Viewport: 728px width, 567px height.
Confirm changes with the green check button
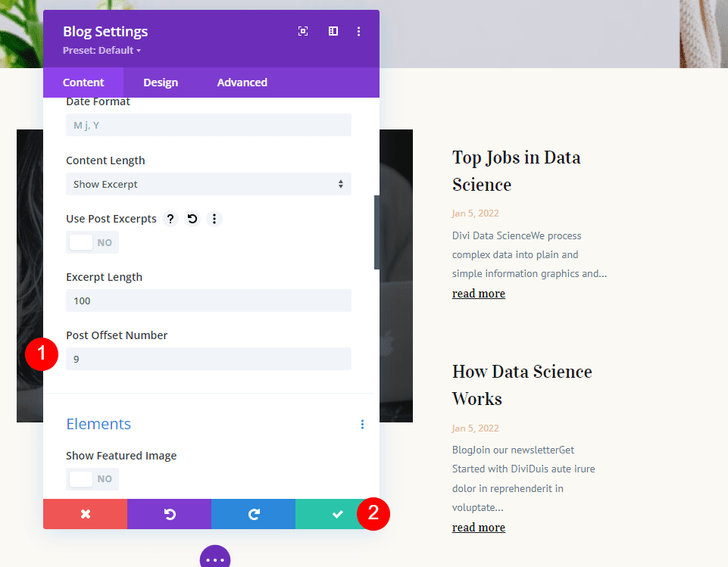point(337,514)
